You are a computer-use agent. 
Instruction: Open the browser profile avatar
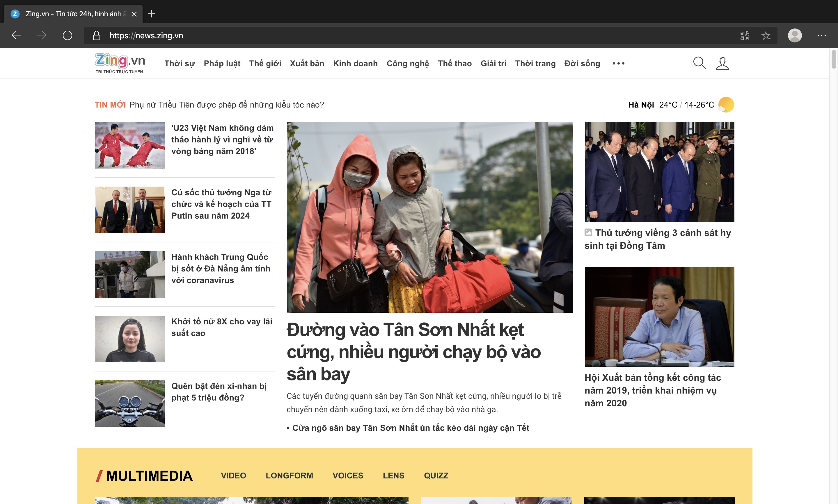[796, 35]
